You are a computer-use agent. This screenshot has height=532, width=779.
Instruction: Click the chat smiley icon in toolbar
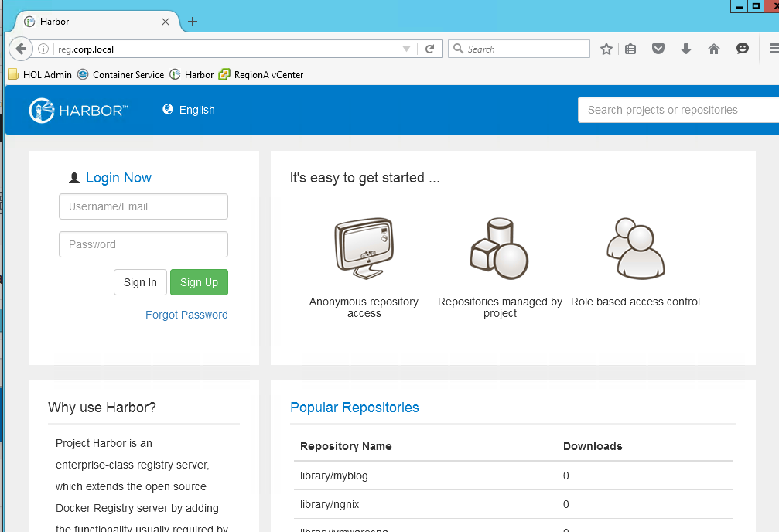pyautogui.click(x=742, y=48)
